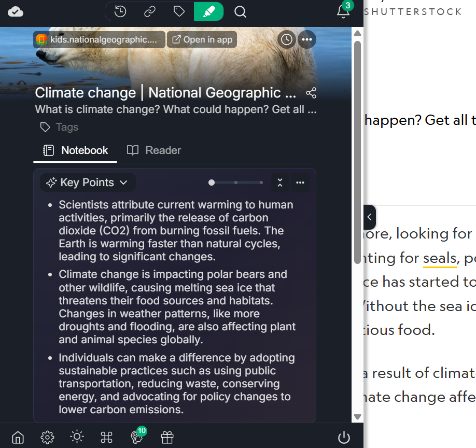Click the Open in app button
476x448 pixels.
[202, 39]
